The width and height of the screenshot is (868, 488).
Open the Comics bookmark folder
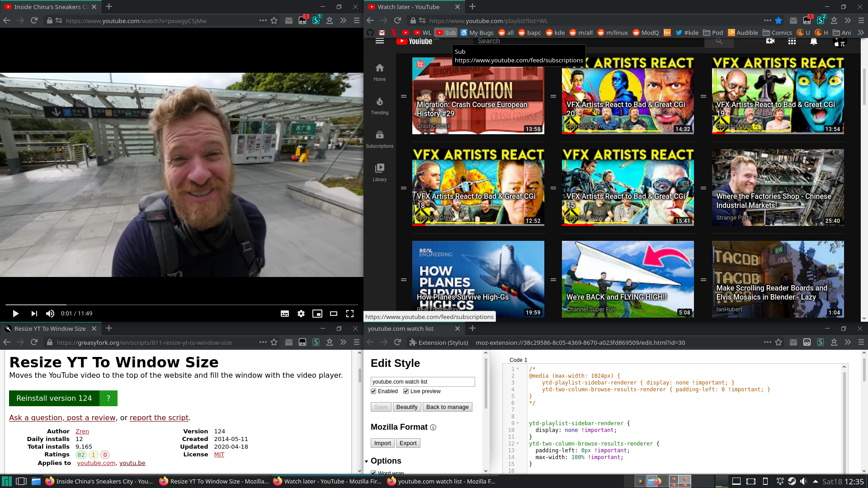click(777, 33)
